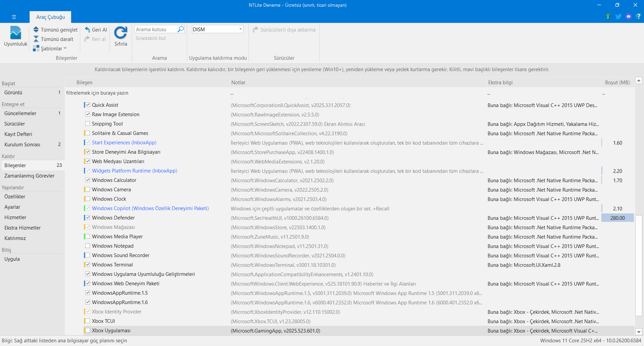This screenshot has width=644, height=346.
Task: Click the Tümünü genişlet expand-all icon
Action: tap(36, 30)
